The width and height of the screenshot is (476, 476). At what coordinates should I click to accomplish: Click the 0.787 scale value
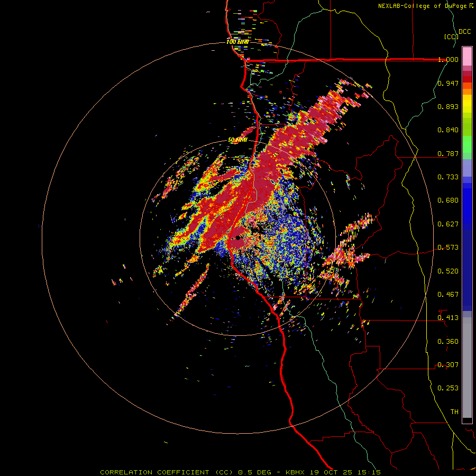point(448,153)
